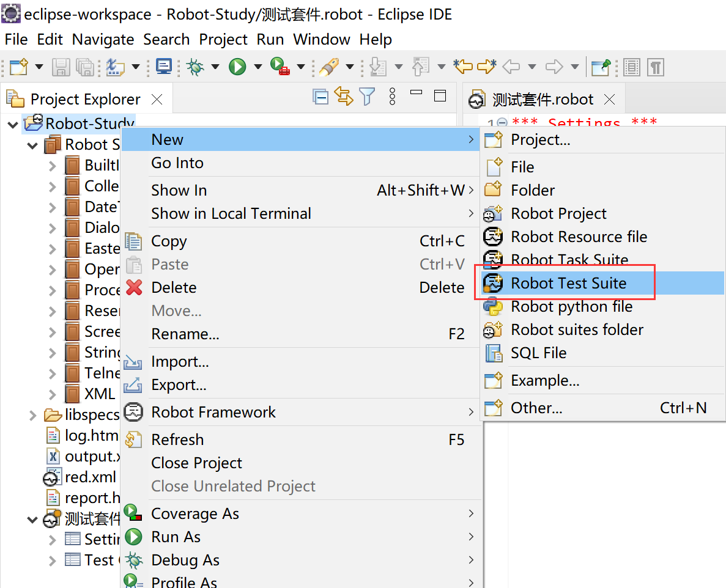Image resolution: width=726 pixels, height=588 pixels.
Task: Click the Run with coverage toolbar icon
Action: (280, 67)
